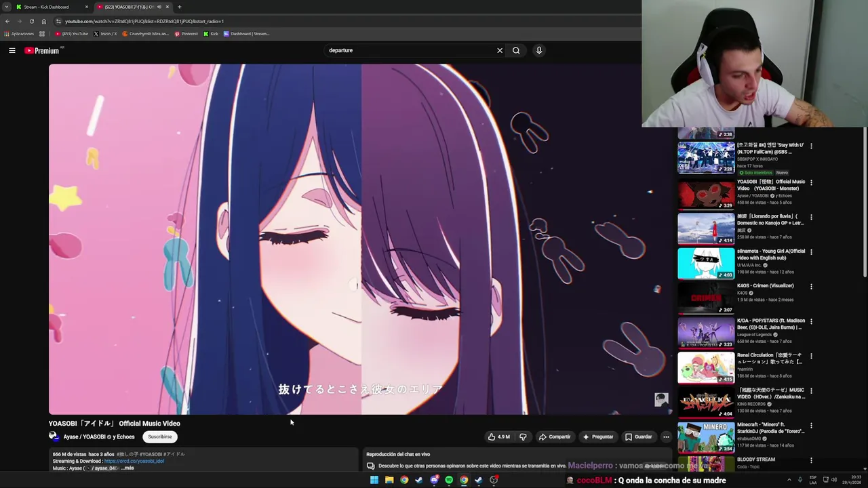Open the Evangelion MUSIC VIDEO thumbnail

pos(706,402)
